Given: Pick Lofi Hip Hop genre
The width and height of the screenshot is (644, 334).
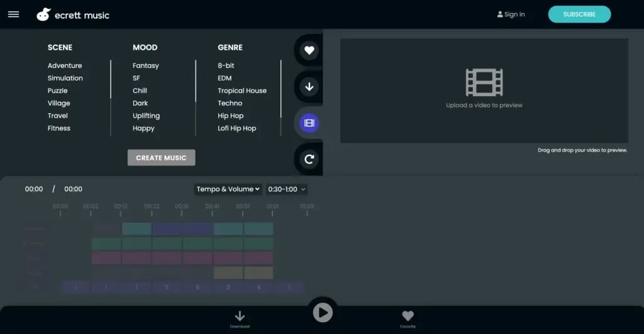Looking at the screenshot, I should point(236,128).
